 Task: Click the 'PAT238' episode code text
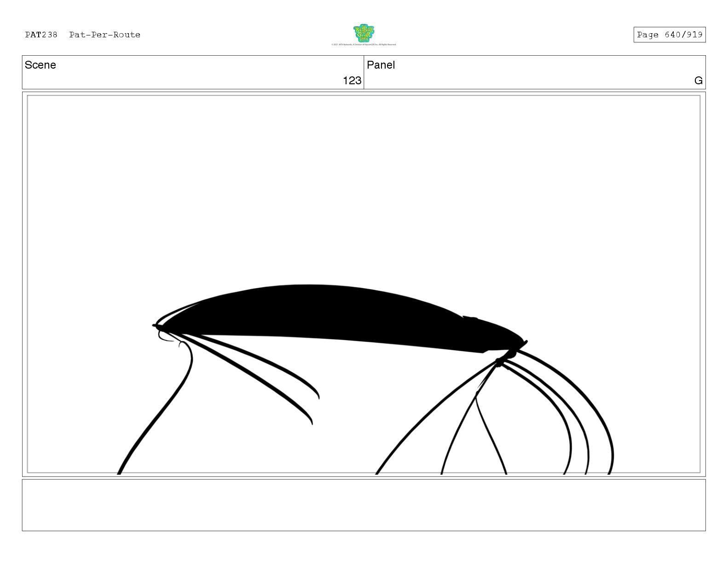coord(41,35)
